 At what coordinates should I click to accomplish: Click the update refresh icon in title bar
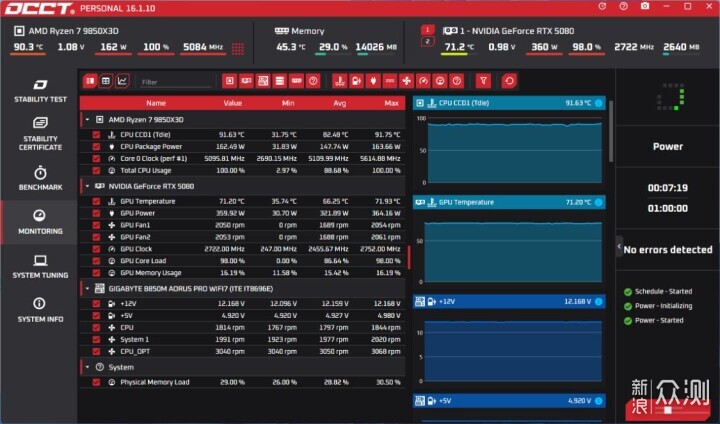pos(602,6)
